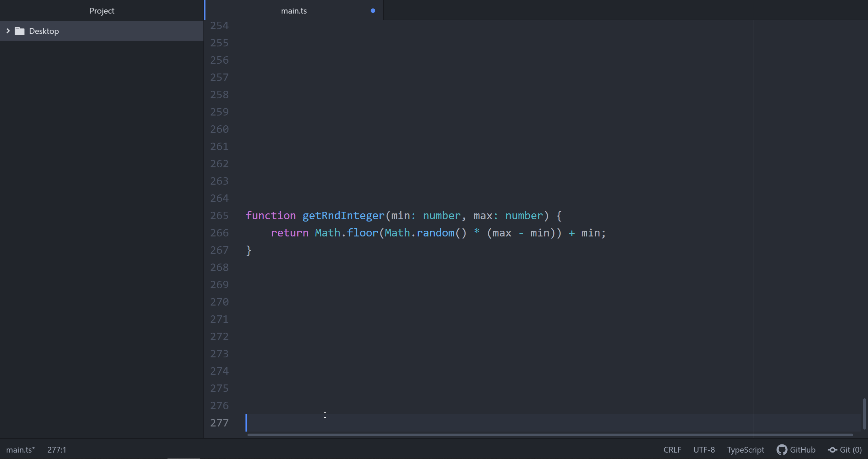The image size is (868, 459).
Task: Click the Git commit icon in status bar
Action: click(832, 450)
